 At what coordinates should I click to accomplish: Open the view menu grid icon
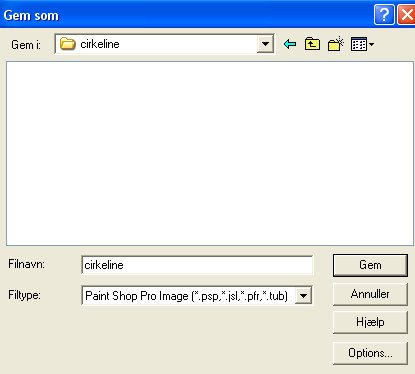359,44
